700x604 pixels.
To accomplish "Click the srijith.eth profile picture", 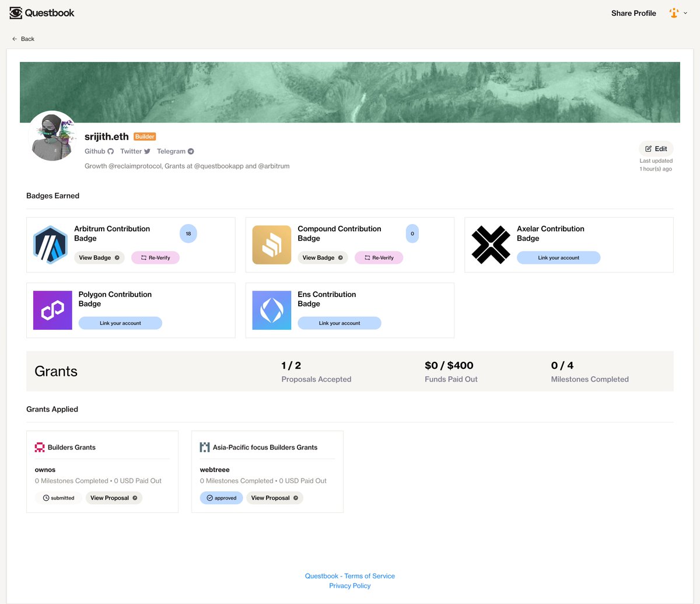I will point(52,137).
